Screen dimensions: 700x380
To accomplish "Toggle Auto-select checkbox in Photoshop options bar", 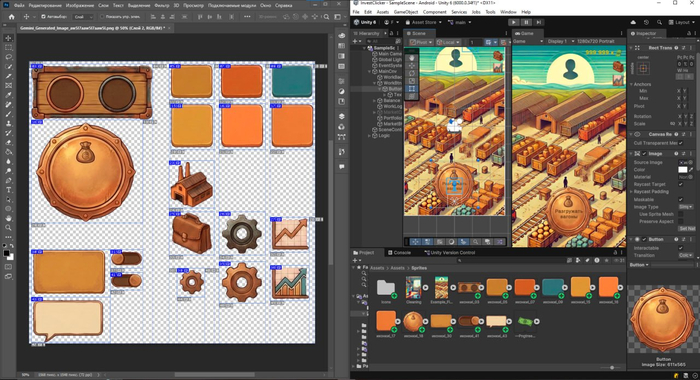I will pyautogui.click(x=43, y=17).
